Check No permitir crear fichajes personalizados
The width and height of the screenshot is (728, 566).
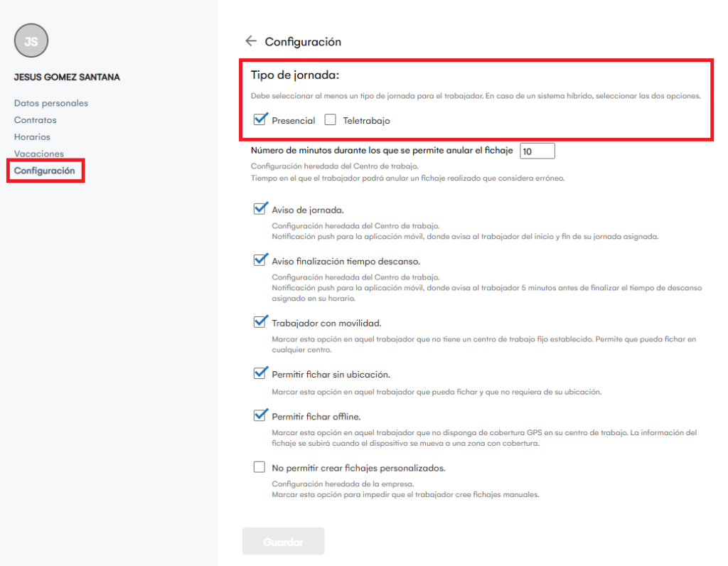[x=259, y=468]
